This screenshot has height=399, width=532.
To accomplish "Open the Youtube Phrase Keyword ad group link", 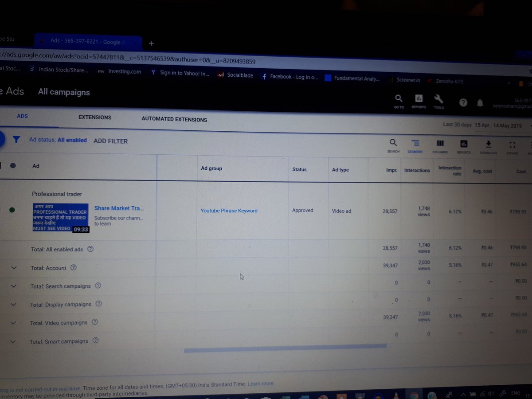I will coord(229,211).
